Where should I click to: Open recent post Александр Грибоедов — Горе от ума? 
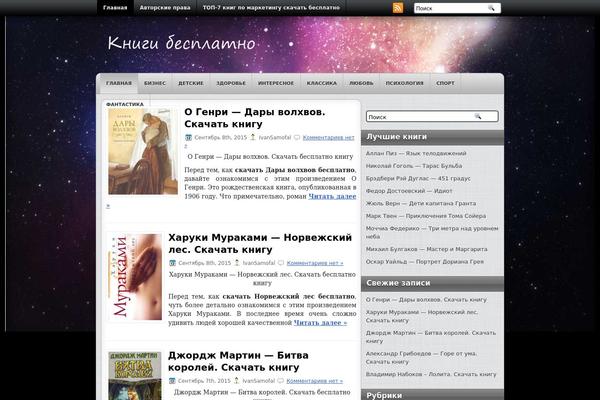(x=421, y=358)
